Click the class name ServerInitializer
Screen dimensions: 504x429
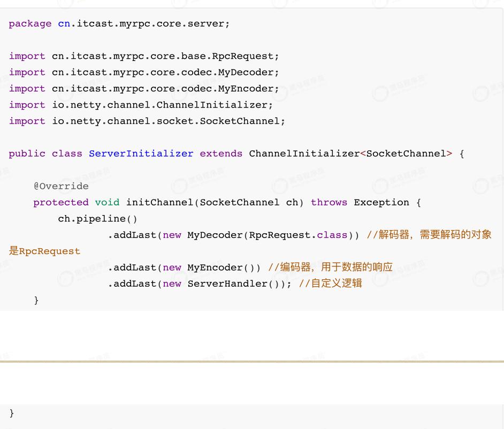tap(141, 154)
